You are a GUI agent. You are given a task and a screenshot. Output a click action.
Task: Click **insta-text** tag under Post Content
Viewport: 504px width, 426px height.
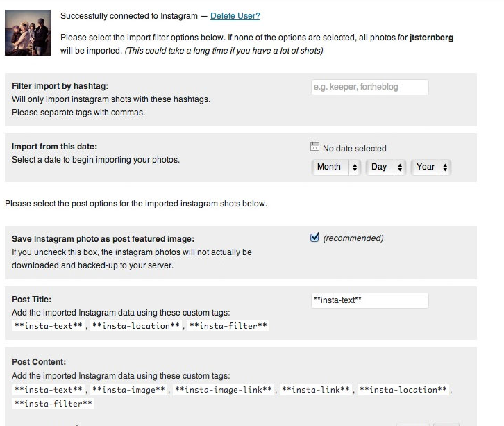pyautogui.click(x=49, y=390)
